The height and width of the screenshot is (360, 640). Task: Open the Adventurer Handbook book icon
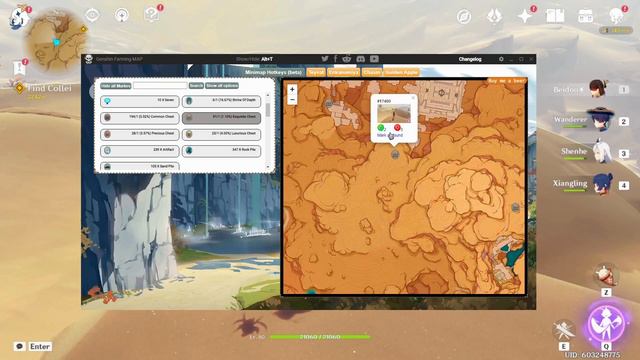click(555, 16)
